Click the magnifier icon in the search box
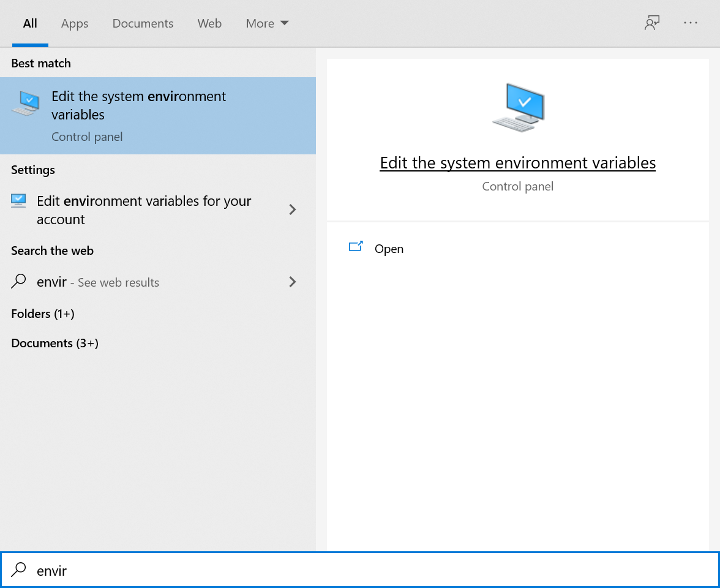720x588 pixels. point(19,570)
